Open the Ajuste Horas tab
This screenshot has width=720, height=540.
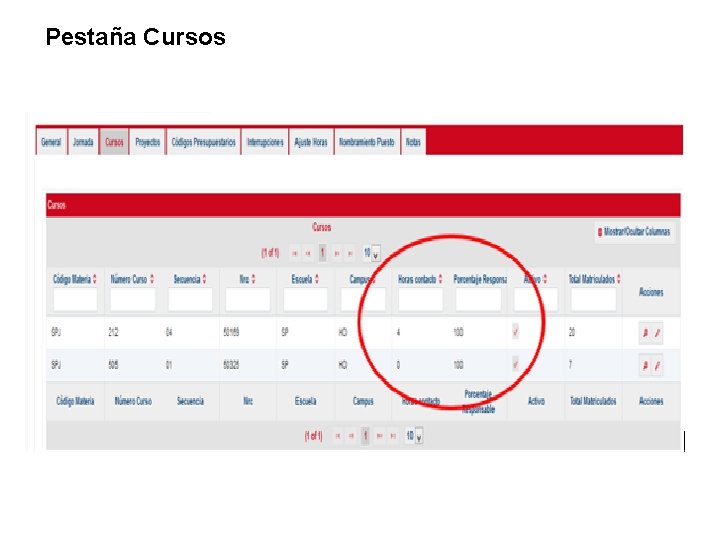[311, 142]
